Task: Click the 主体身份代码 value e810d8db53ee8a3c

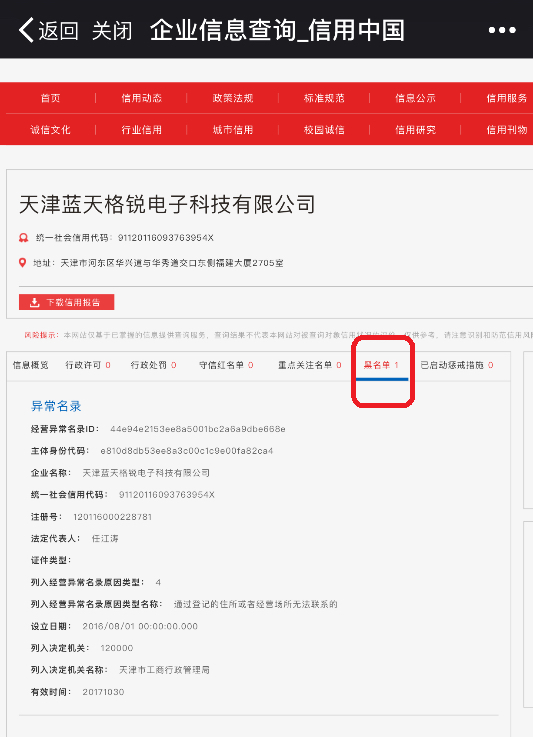Action: tap(187, 451)
